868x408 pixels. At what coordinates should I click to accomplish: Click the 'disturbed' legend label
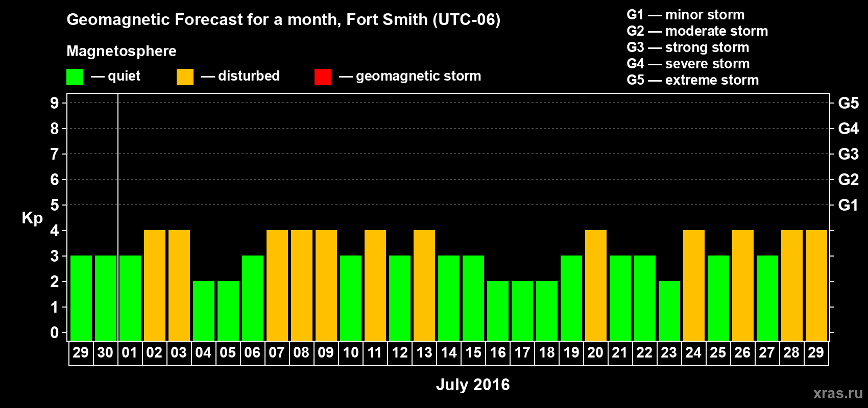[x=249, y=76]
